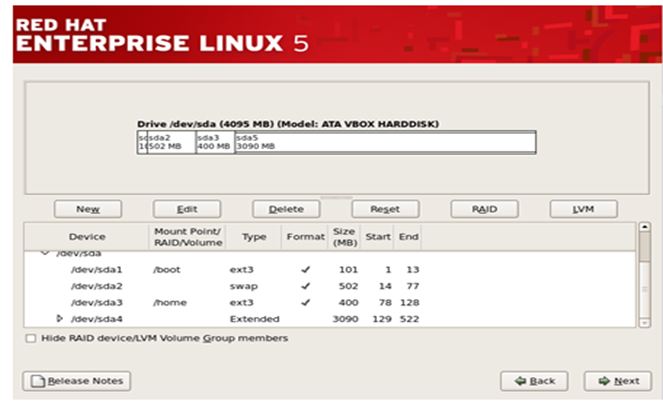
Task: Open the LVM configuration
Action: [584, 209]
